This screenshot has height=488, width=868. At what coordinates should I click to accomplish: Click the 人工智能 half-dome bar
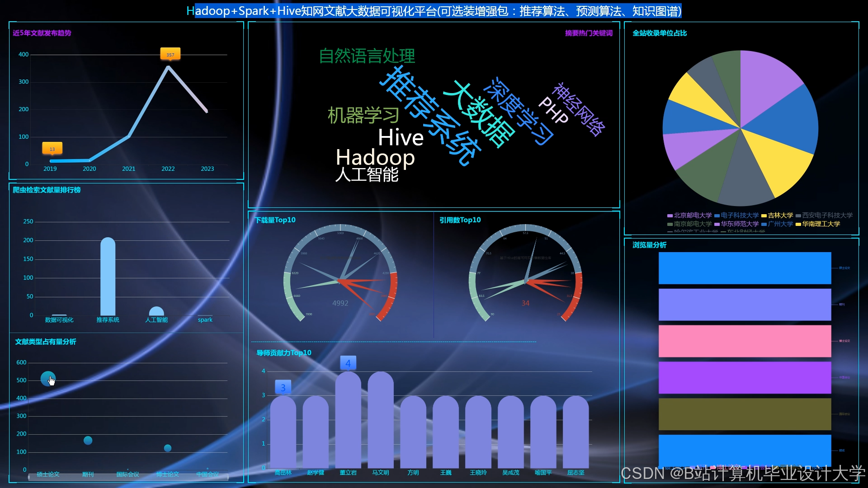(x=156, y=312)
